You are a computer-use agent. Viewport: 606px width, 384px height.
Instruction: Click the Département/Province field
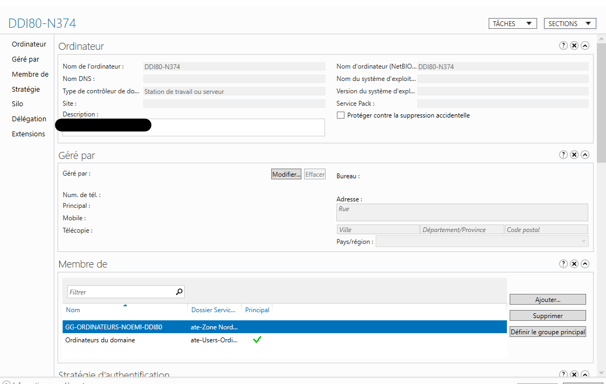pos(462,229)
